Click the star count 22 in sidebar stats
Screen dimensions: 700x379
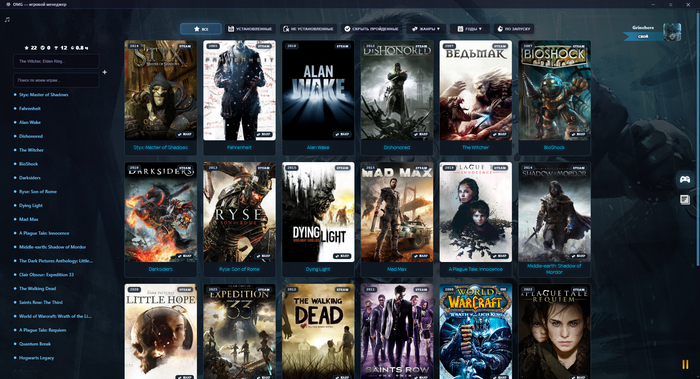31,48
